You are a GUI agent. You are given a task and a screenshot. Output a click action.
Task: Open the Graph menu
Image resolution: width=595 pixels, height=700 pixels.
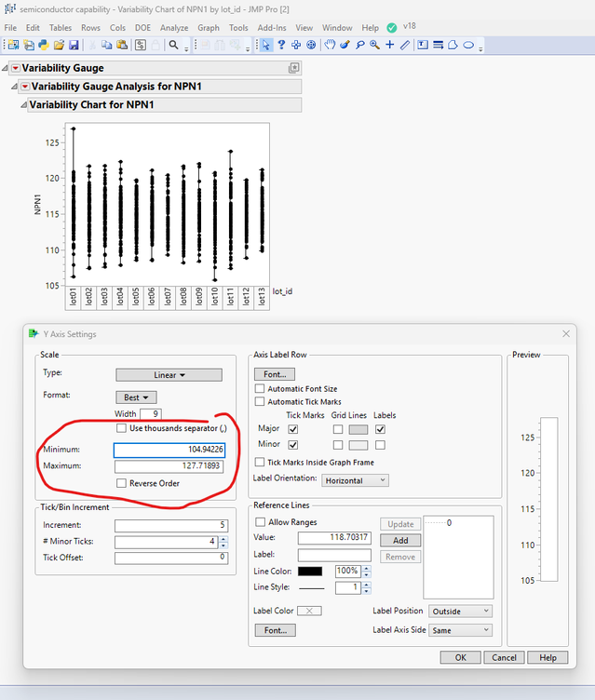[x=209, y=28]
